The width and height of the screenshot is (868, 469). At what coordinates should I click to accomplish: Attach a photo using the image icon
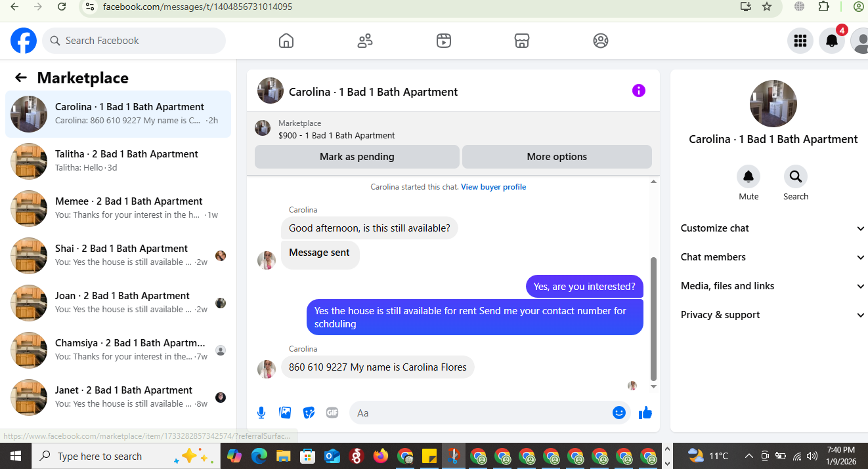tap(285, 413)
